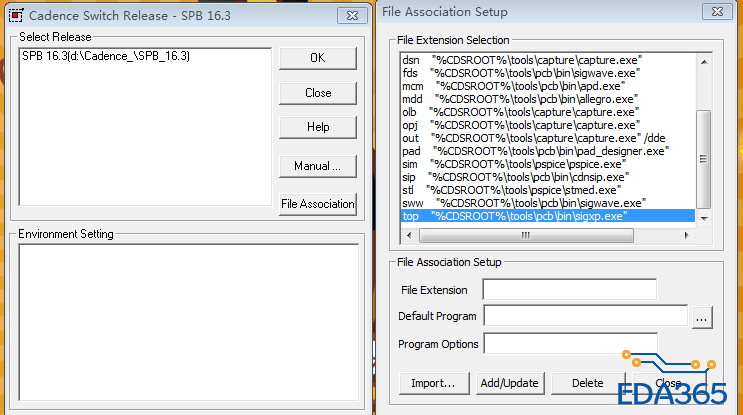Select the mdd allegro.exe row
The height and width of the screenshot is (415, 743).
[548, 99]
